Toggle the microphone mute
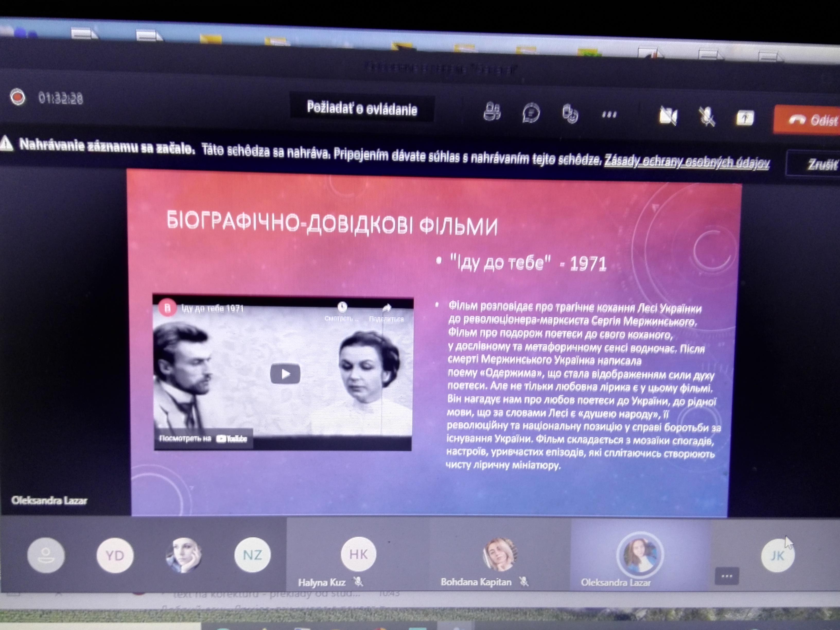The width and height of the screenshot is (840, 630). coord(707,117)
